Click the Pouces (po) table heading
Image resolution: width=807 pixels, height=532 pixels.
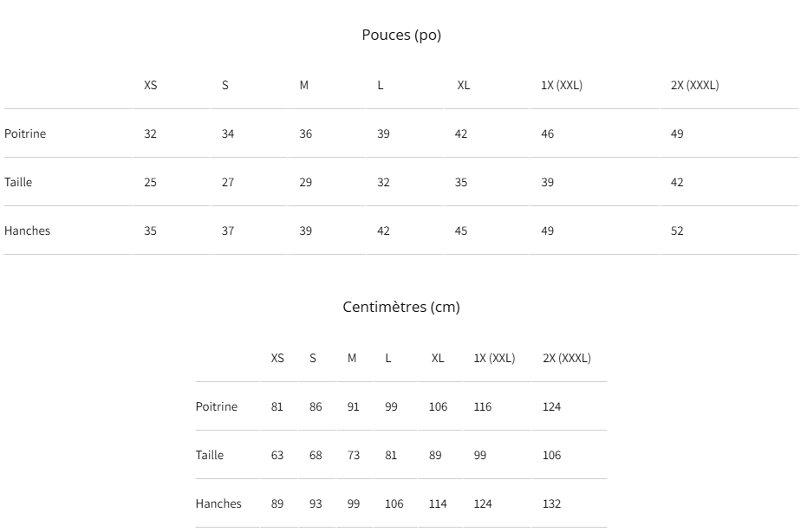click(401, 35)
